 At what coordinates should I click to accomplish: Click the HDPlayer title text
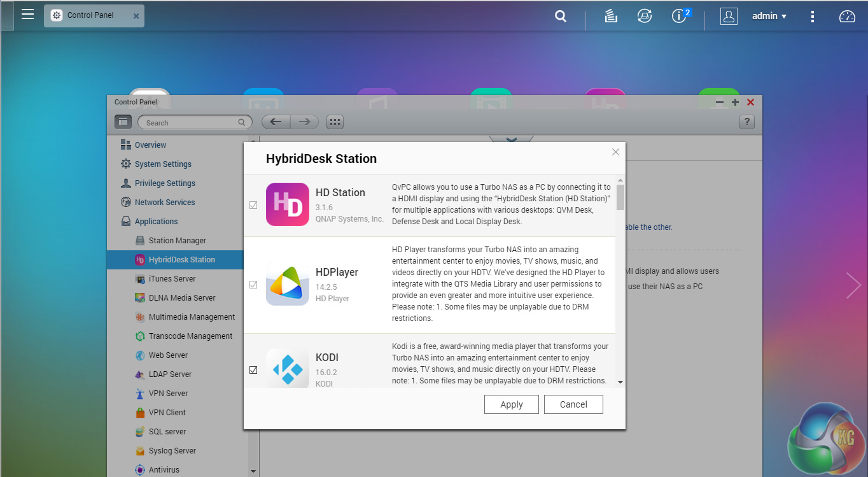tap(337, 272)
